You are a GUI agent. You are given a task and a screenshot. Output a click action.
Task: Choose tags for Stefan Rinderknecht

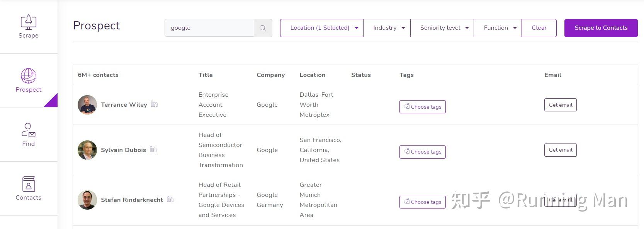(422, 202)
